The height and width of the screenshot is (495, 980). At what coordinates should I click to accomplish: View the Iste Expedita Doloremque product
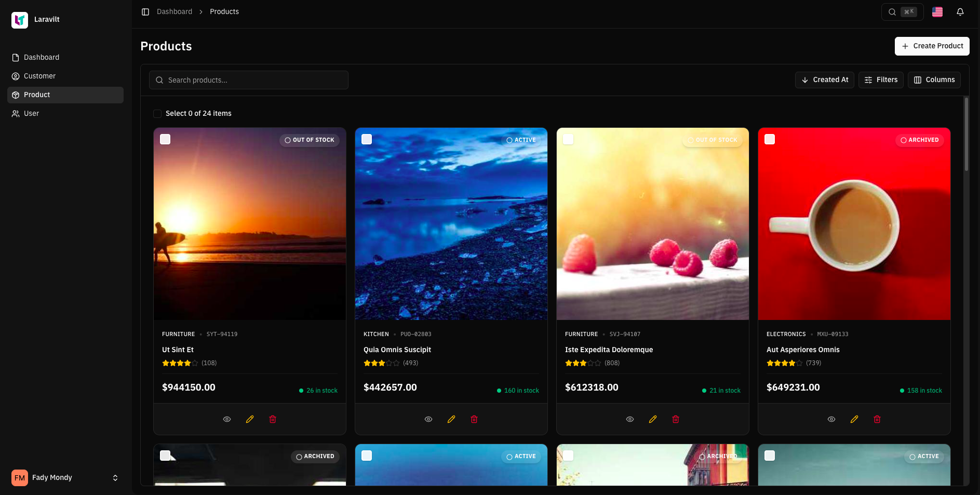pos(629,419)
